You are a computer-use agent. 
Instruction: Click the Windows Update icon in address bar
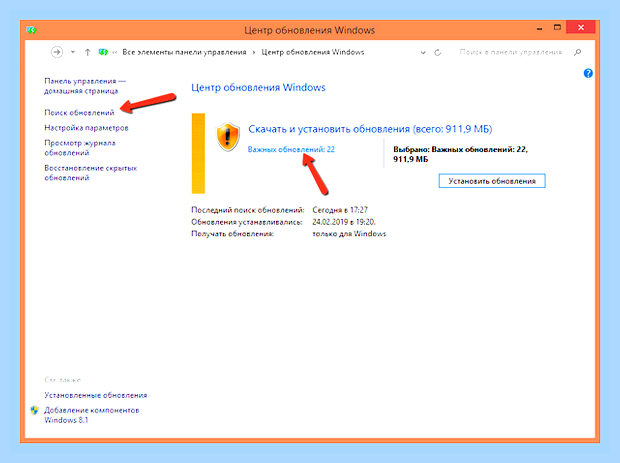coord(103,52)
